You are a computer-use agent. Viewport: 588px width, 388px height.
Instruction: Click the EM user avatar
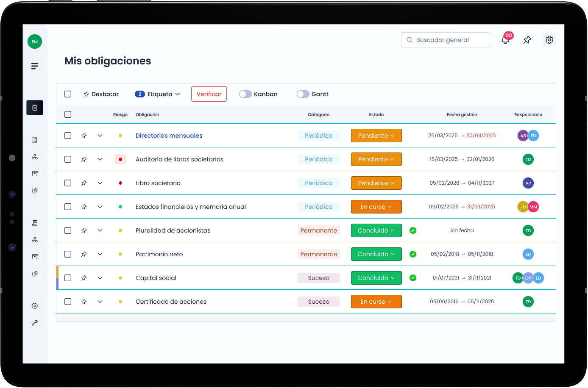(x=35, y=42)
